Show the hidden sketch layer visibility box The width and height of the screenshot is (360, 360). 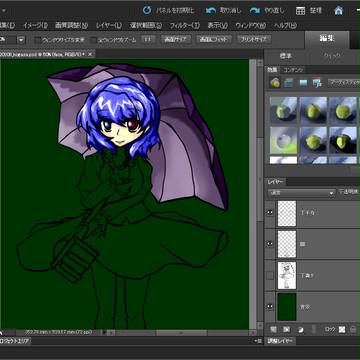click(x=270, y=275)
